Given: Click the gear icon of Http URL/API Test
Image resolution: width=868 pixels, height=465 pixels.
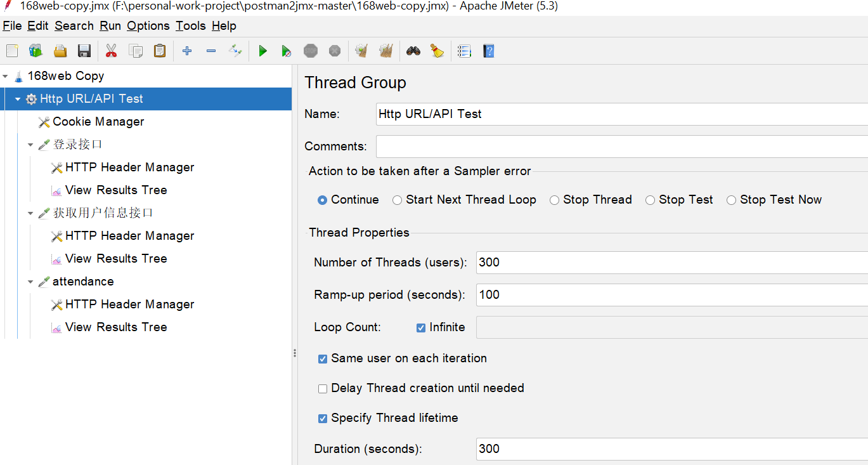Looking at the screenshot, I should point(31,99).
